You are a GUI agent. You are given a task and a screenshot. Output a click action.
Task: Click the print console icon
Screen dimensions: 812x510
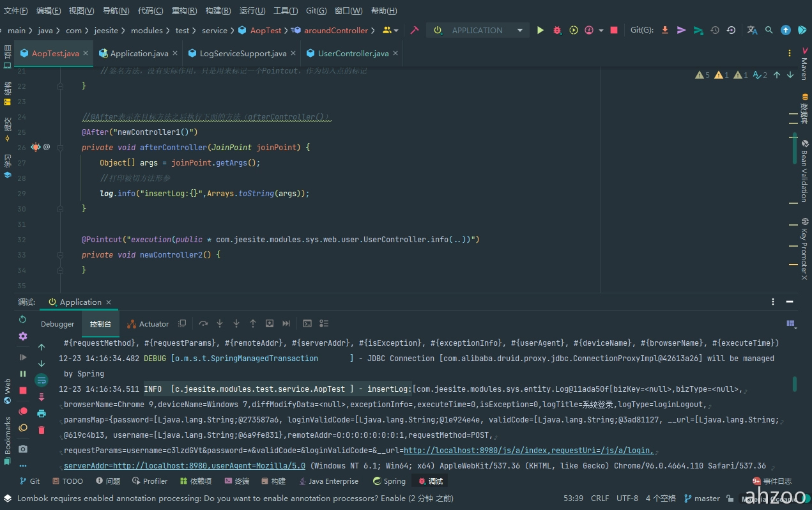pyautogui.click(x=42, y=413)
